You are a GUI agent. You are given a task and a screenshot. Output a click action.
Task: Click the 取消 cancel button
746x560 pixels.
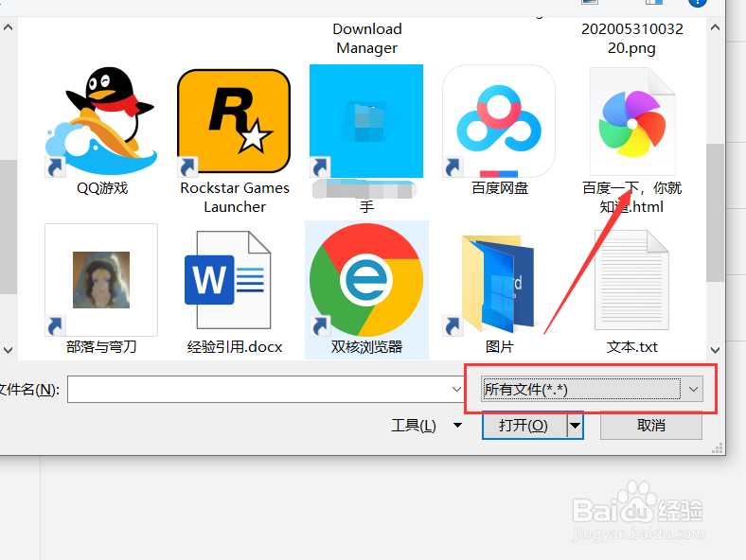tap(650, 426)
